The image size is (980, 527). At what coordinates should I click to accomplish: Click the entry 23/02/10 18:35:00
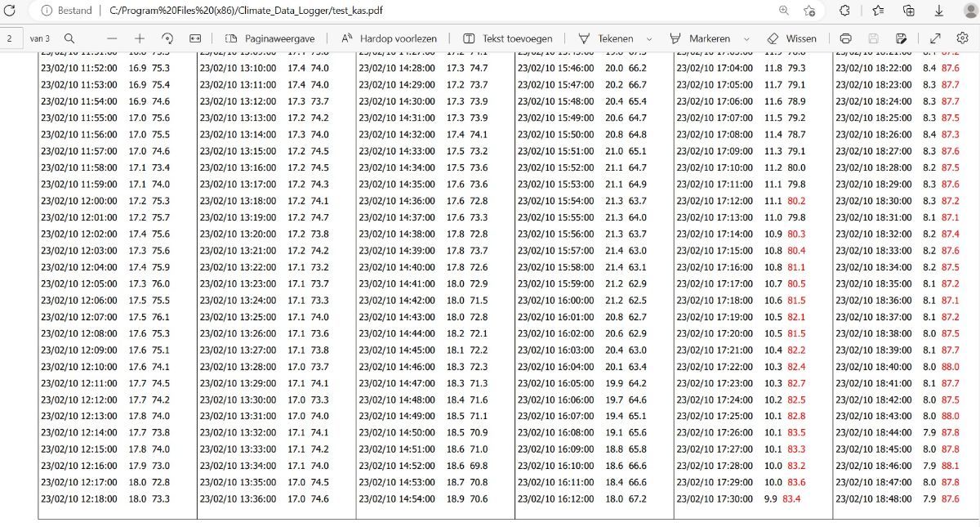[x=875, y=284]
